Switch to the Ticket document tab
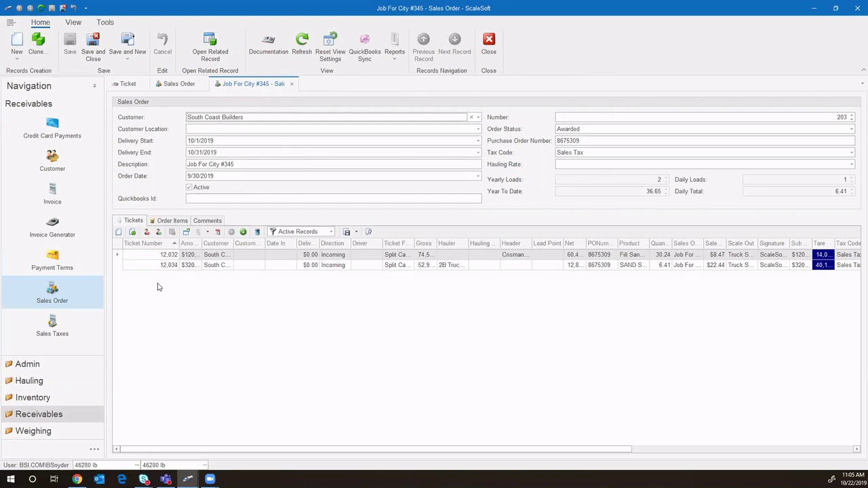This screenshot has width=868, height=488. click(128, 84)
